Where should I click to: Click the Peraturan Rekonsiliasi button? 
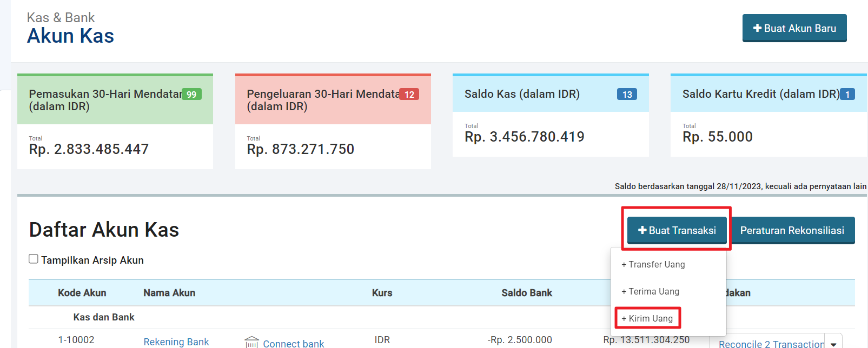pyautogui.click(x=792, y=230)
